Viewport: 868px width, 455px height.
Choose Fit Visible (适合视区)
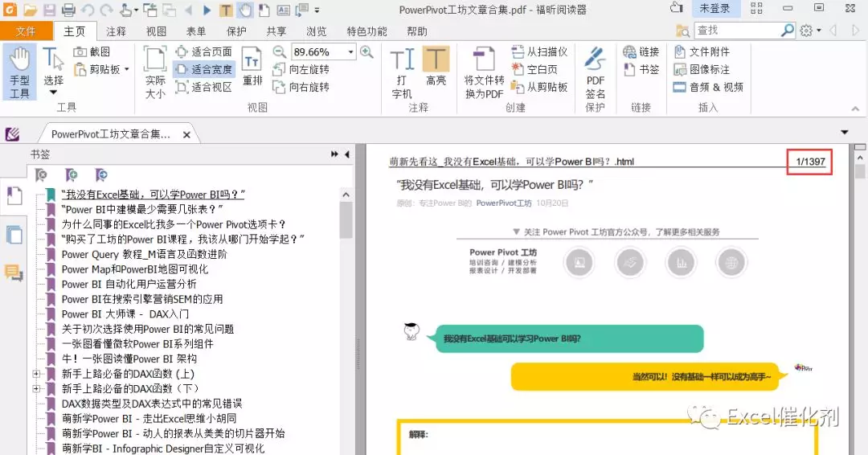coord(203,87)
